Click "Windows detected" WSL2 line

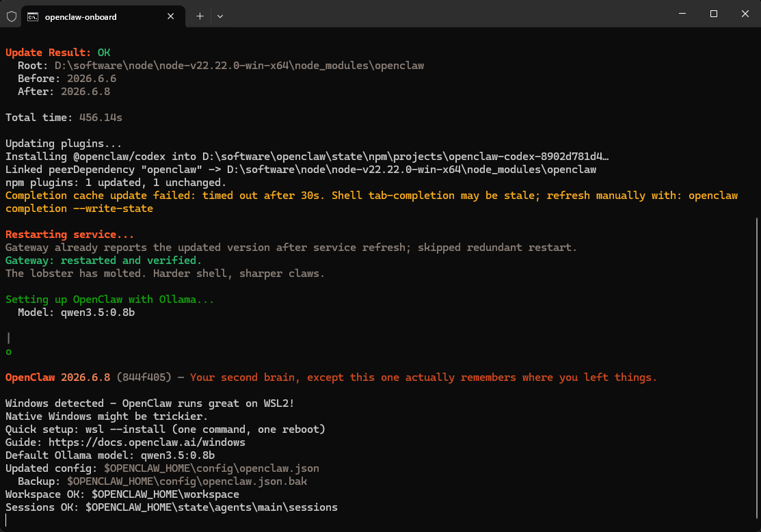tap(150, 403)
